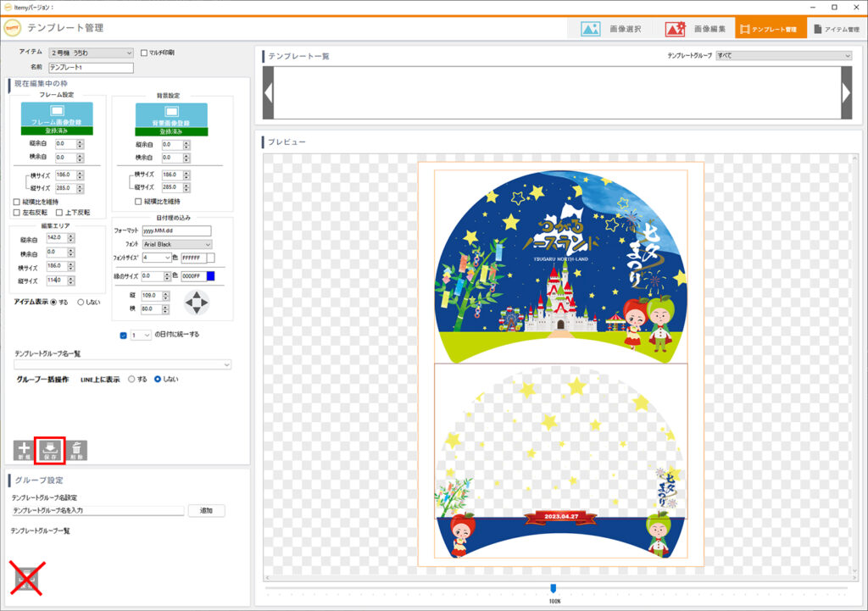Open the テンプレートグループ すべて dropdown

click(x=782, y=56)
